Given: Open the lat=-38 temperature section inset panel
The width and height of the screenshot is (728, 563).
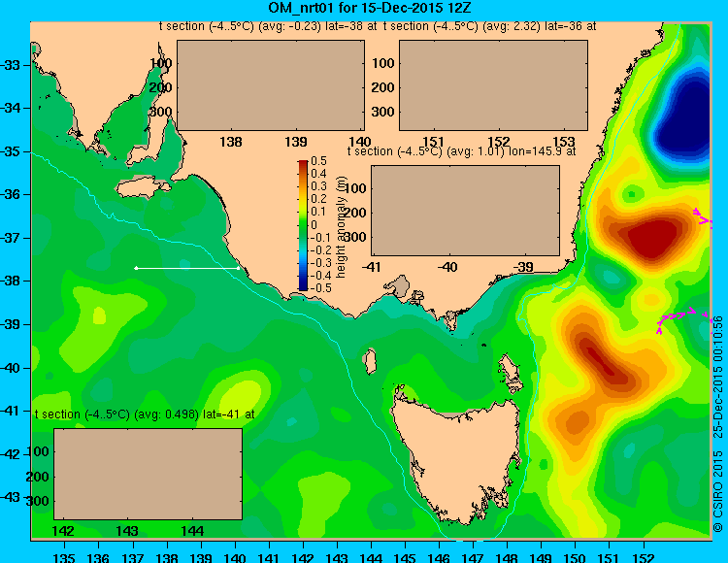Looking at the screenshot, I should tap(271, 85).
